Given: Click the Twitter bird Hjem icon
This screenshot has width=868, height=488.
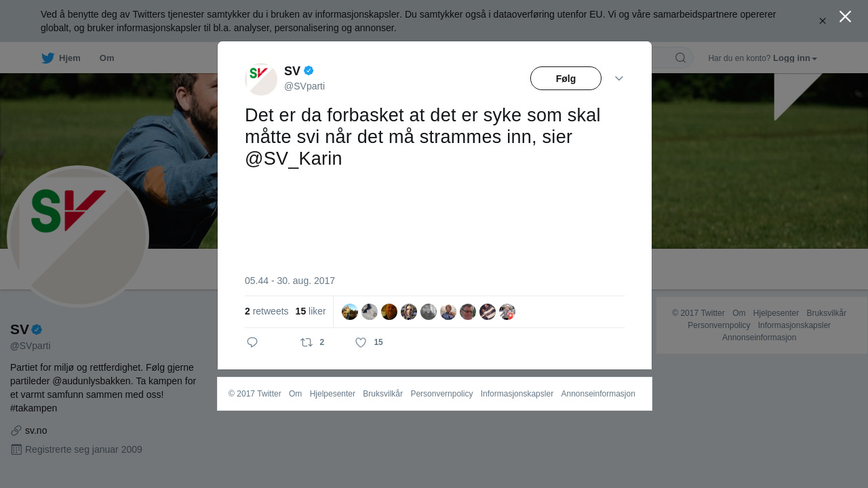Looking at the screenshot, I should [47, 58].
